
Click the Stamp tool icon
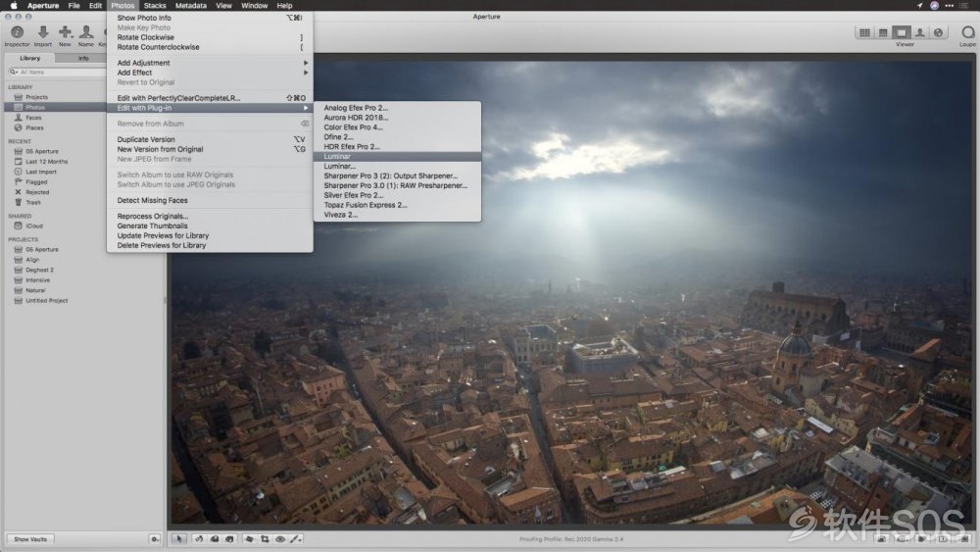[x=229, y=539]
